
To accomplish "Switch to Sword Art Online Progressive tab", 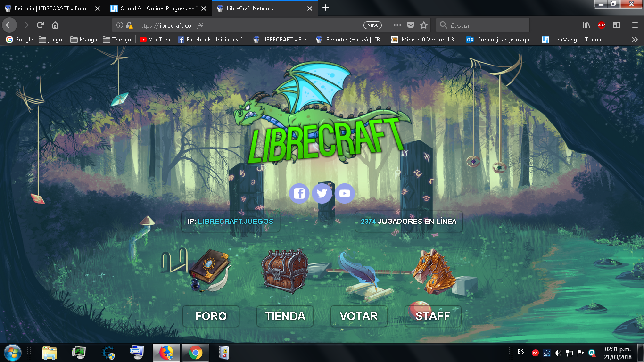I will (159, 8).
